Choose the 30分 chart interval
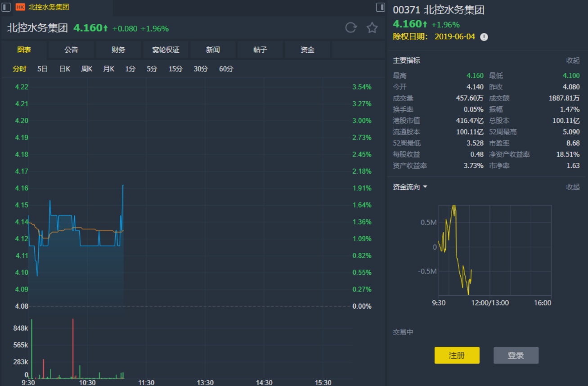588x386 pixels. pos(201,69)
